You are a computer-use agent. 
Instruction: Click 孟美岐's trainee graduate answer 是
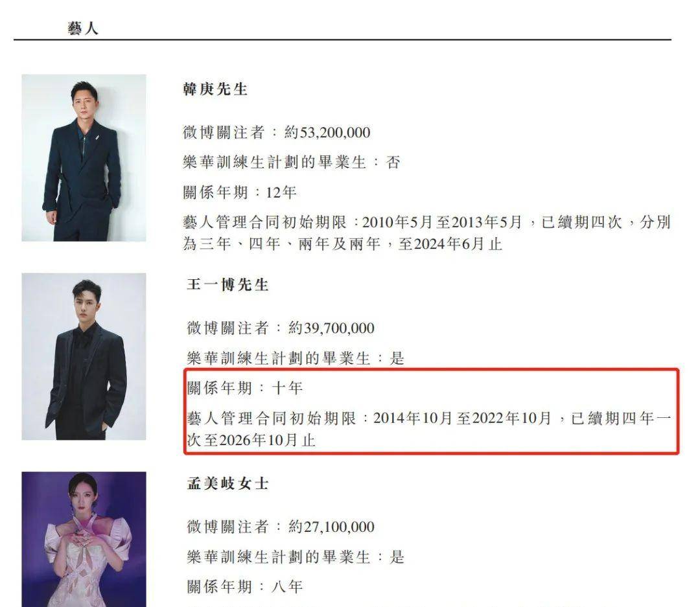coord(397,557)
